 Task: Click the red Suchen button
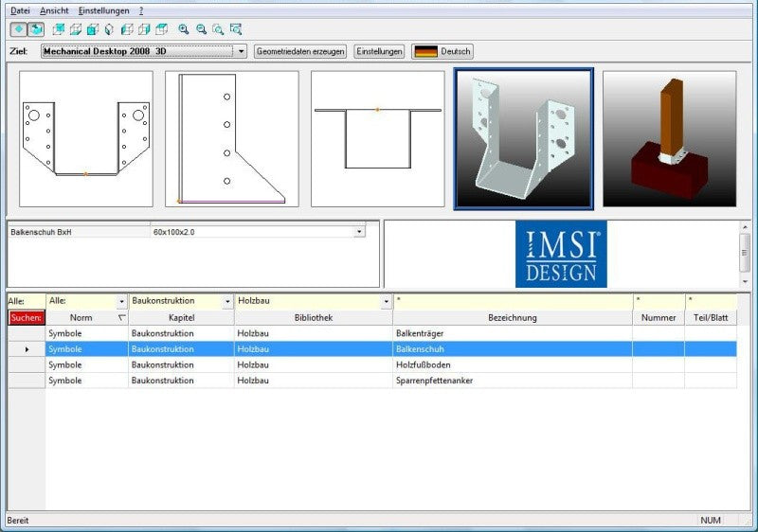point(27,318)
